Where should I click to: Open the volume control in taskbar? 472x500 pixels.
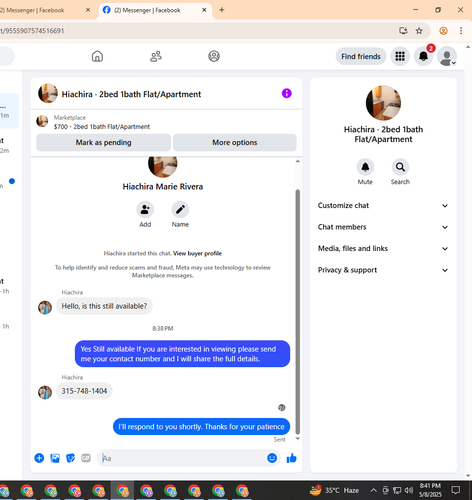coord(409,490)
